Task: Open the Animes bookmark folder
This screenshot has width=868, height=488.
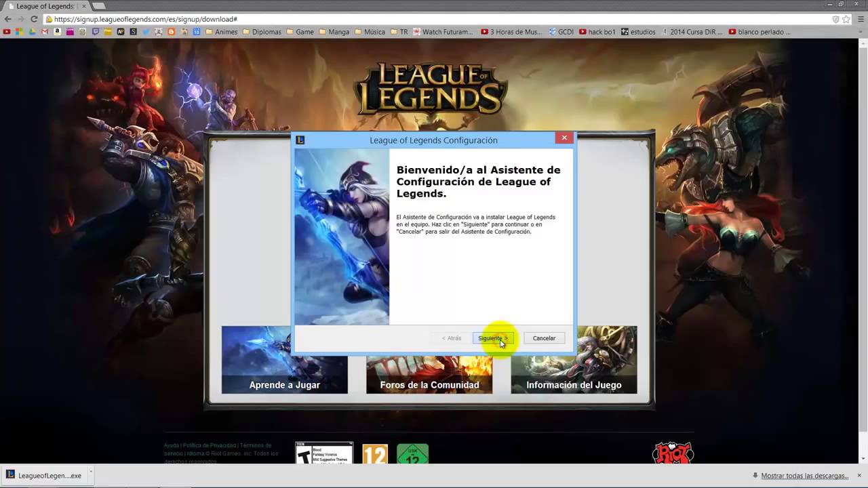Action: (222, 32)
